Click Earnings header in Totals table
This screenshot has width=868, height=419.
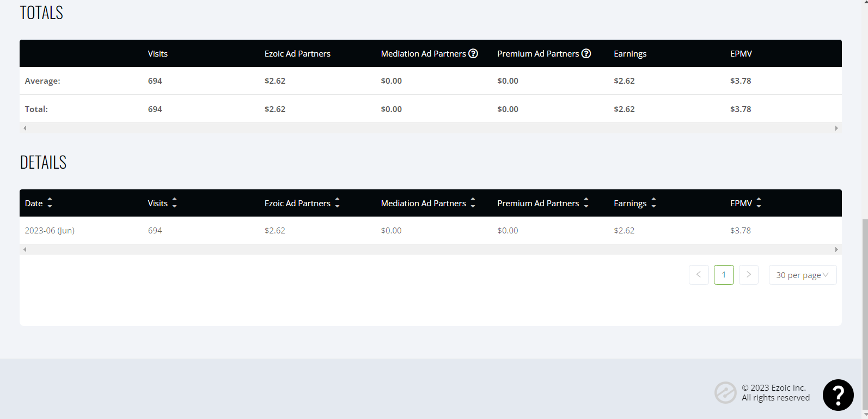coord(630,54)
